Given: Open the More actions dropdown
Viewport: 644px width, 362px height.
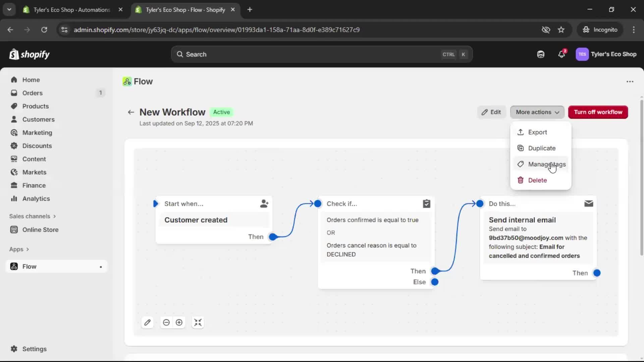Looking at the screenshot, I should pyautogui.click(x=537, y=112).
